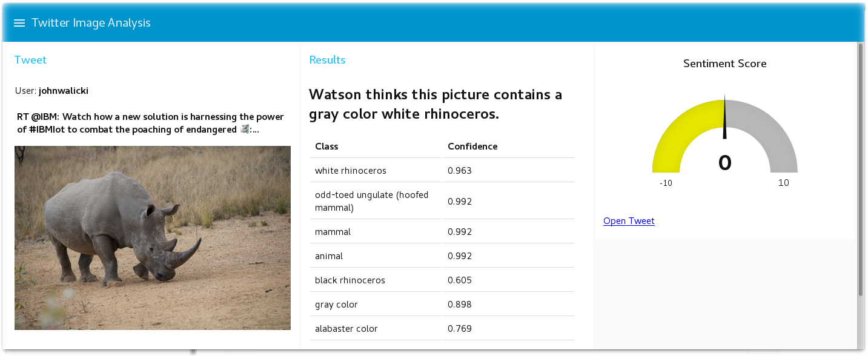
Task: Click the vertical scrollbar on the right
Action: [x=861, y=170]
